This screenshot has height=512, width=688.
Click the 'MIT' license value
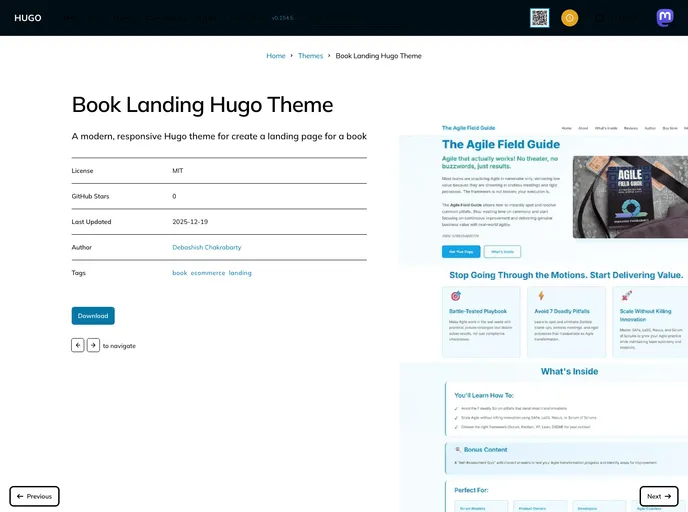pos(178,171)
